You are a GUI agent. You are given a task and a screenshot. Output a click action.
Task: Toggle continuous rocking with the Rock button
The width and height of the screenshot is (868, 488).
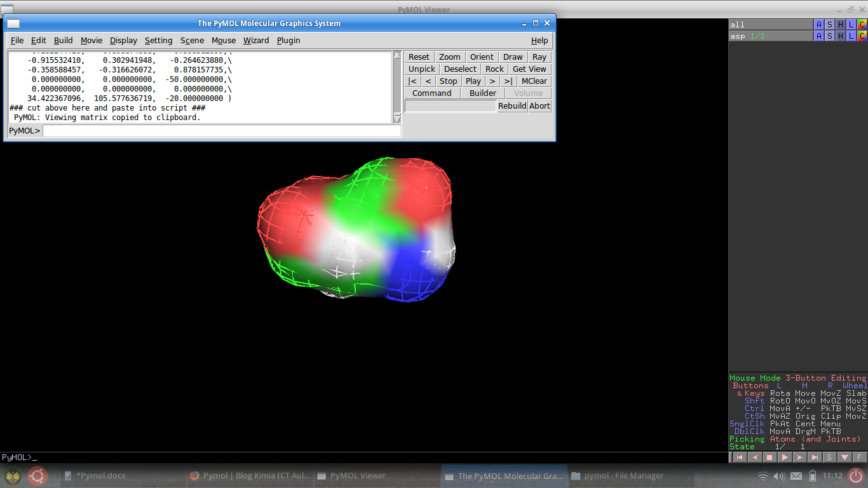pyautogui.click(x=494, y=69)
